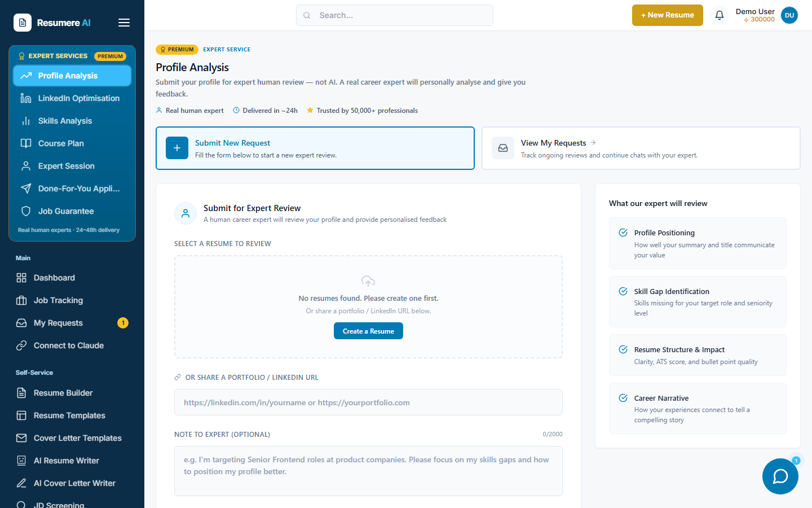Click the Submit for Expert Review person icon

pyautogui.click(x=186, y=213)
